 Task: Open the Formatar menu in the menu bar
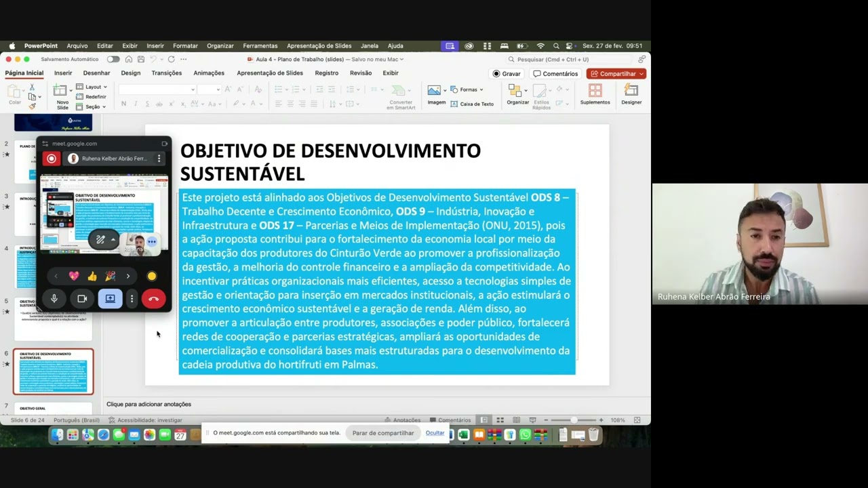(185, 46)
